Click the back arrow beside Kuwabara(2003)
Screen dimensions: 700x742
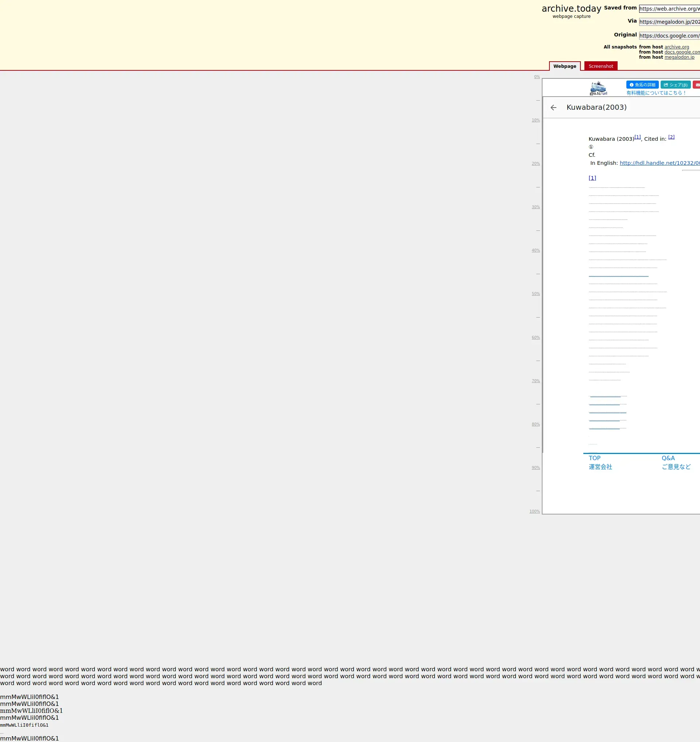point(553,108)
